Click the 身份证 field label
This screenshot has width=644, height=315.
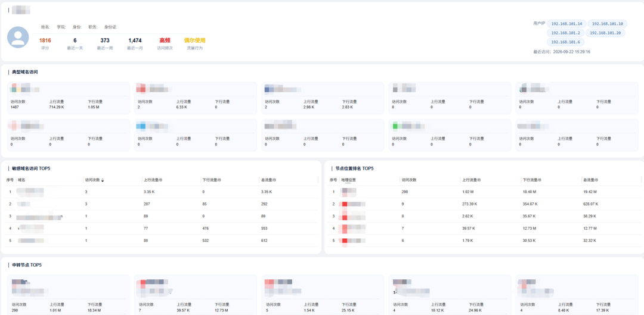pyautogui.click(x=110, y=27)
